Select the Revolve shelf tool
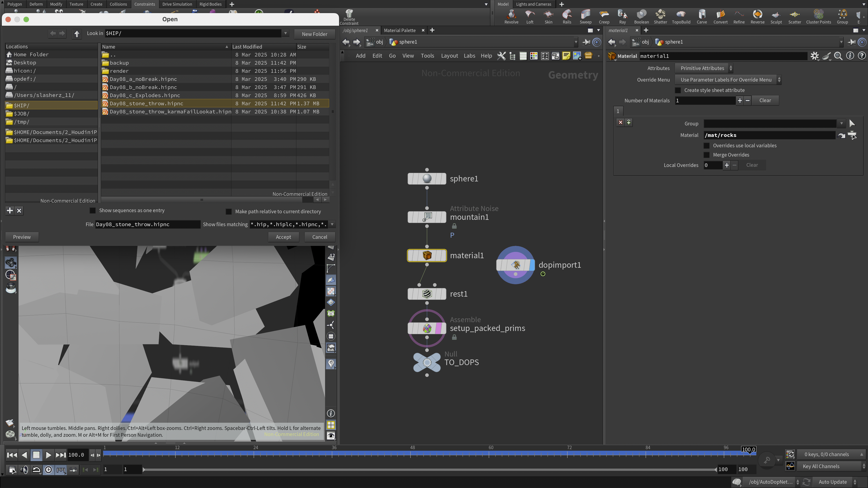Viewport: 868px width, 488px height. [511, 17]
